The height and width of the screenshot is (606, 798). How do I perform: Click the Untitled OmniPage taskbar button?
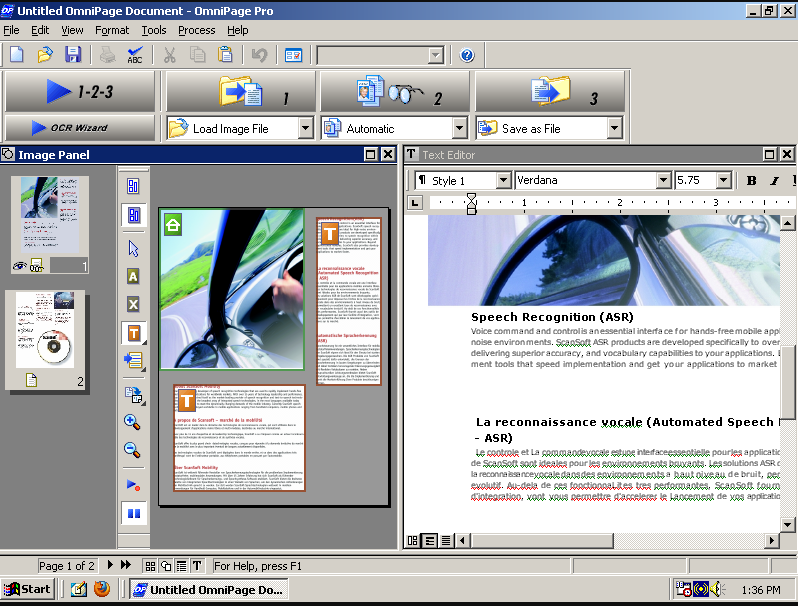(209, 590)
